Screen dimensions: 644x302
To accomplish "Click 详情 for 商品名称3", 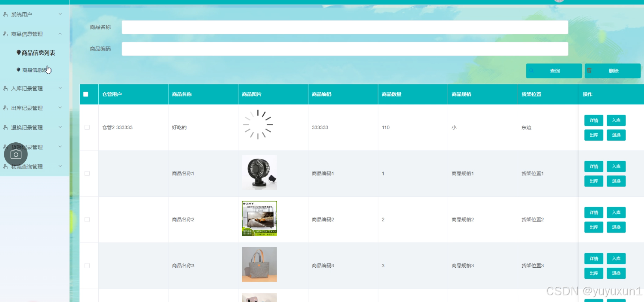I will (594, 259).
